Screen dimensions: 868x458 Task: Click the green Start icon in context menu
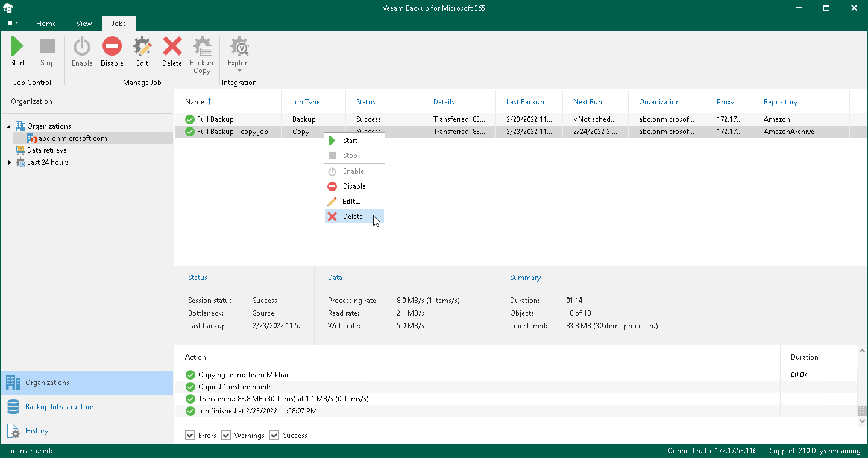[x=332, y=141]
